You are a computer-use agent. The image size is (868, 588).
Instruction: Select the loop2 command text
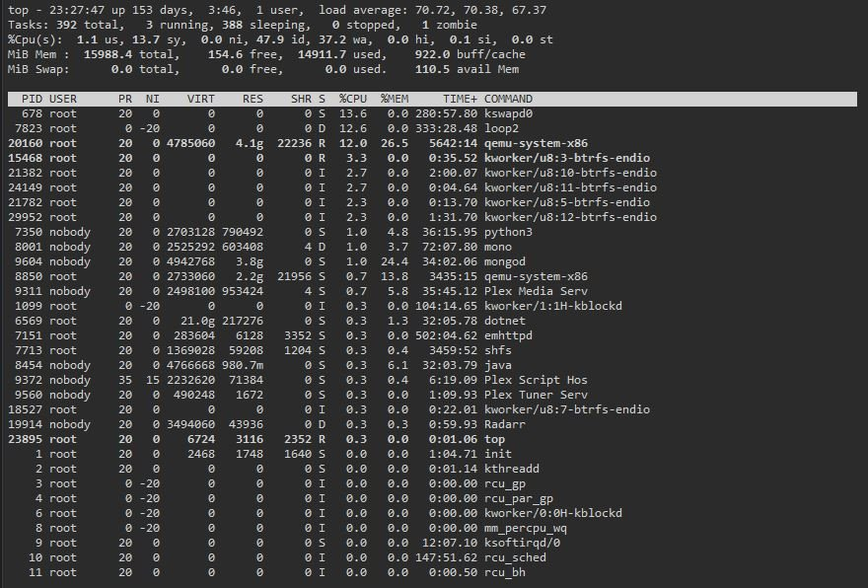click(501, 128)
